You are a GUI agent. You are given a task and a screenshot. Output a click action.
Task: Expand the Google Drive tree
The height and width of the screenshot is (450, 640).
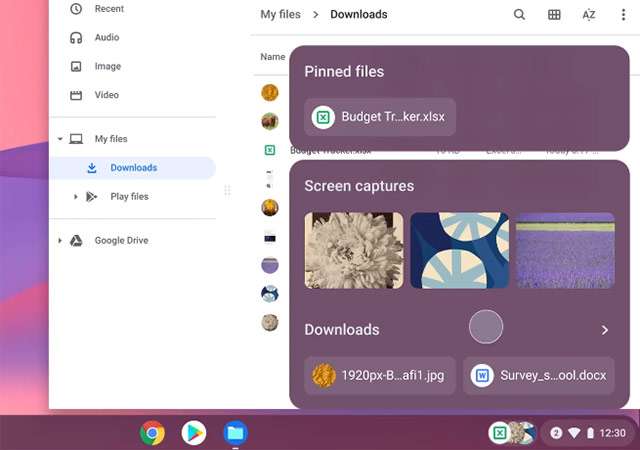(60, 241)
